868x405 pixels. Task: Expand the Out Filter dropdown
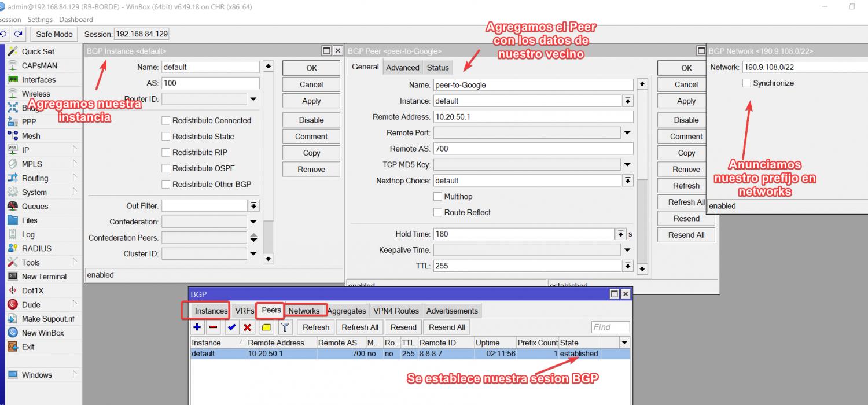tap(253, 206)
